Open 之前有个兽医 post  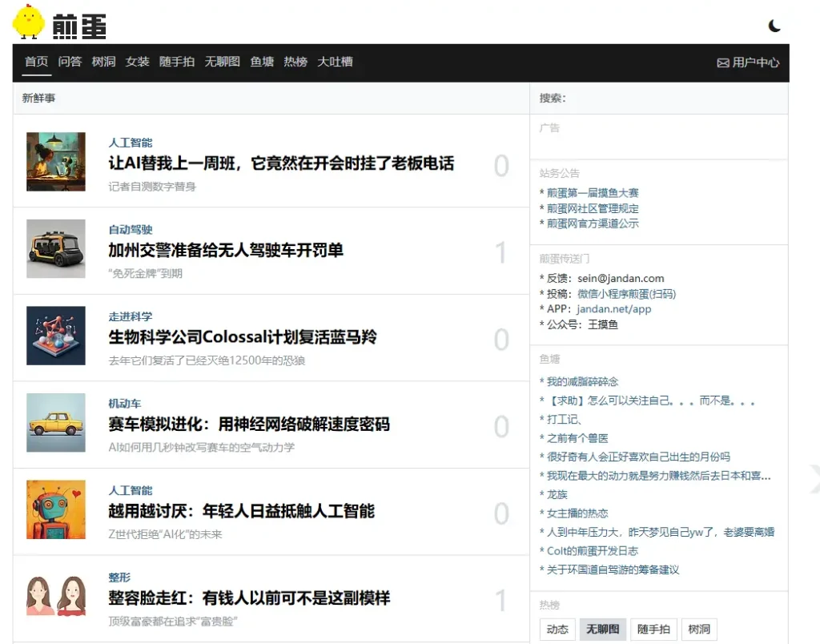[577, 438]
